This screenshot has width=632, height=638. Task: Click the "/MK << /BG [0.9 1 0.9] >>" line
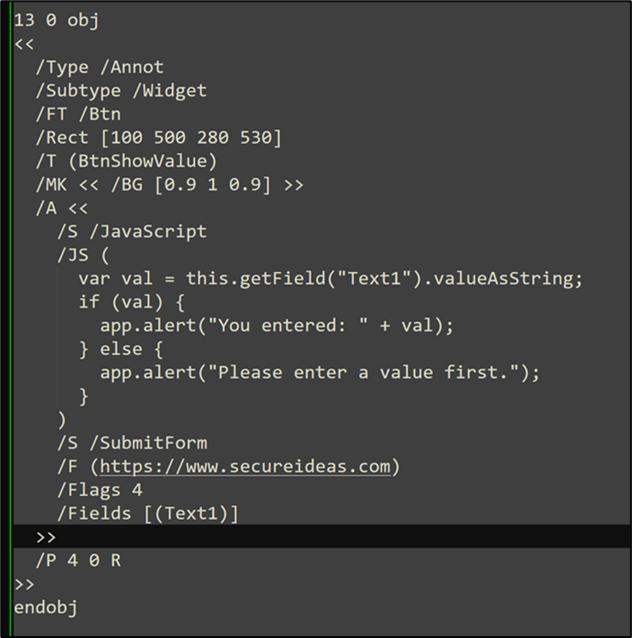tap(169, 184)
